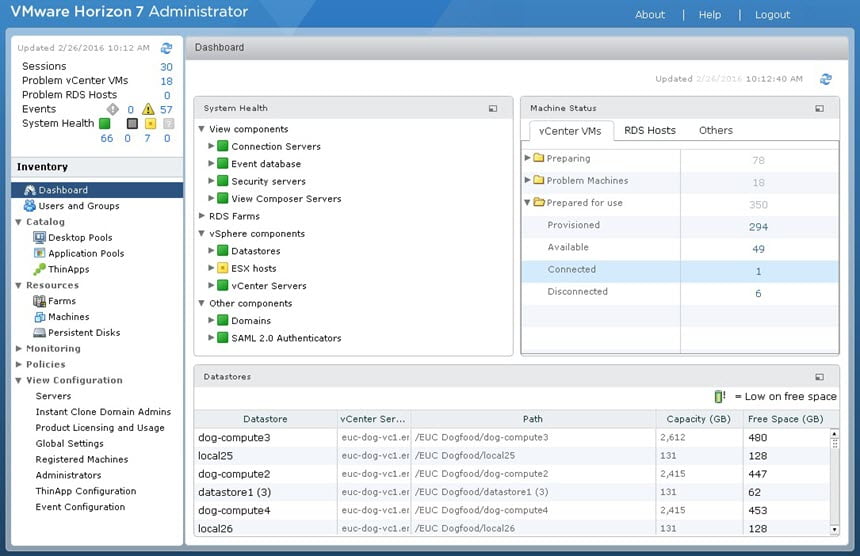
Task: Click the Farms icon
Action: [39, 301]
